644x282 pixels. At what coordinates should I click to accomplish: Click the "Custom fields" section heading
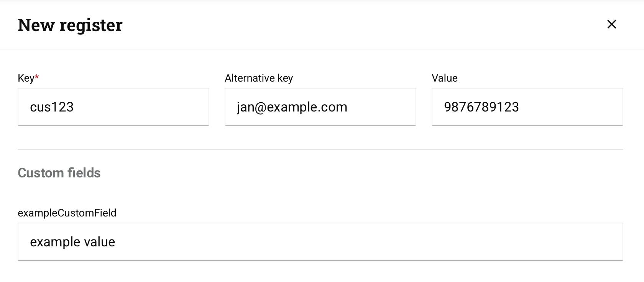59,173
